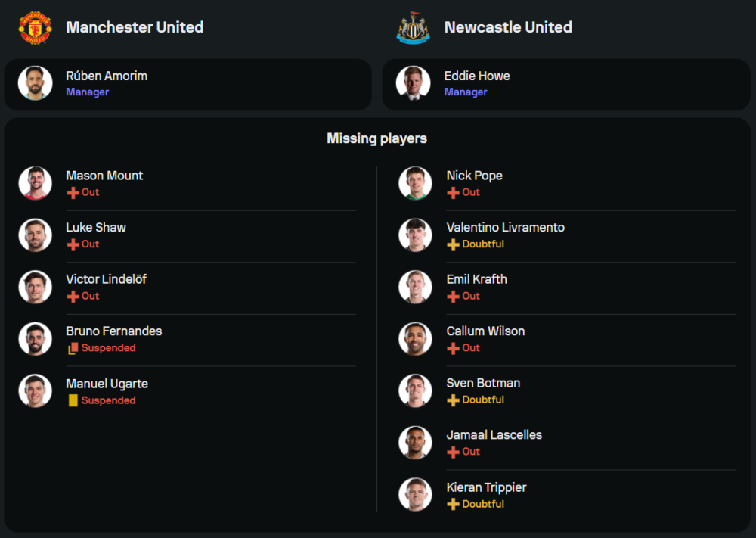The image size is (756, 538).
Task: Select Sven Botman in missing players
Action: pos(483,383)
